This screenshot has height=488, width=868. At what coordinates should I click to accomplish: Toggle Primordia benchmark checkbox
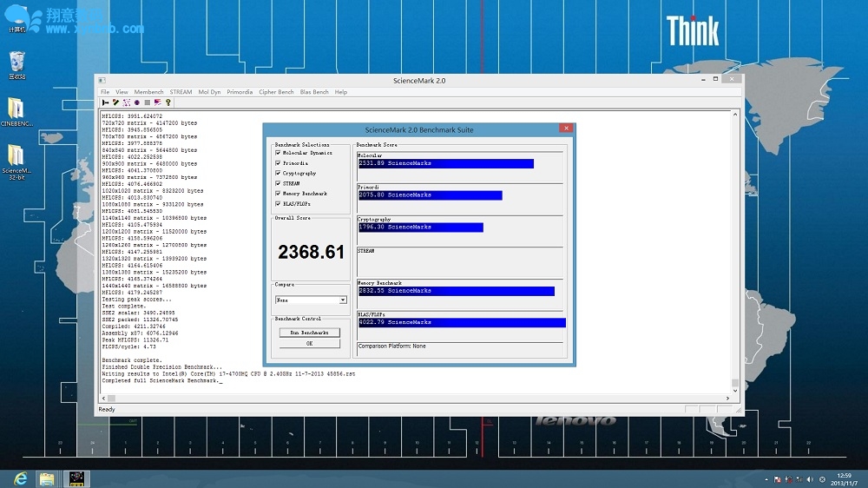click(x=278, y=163)
